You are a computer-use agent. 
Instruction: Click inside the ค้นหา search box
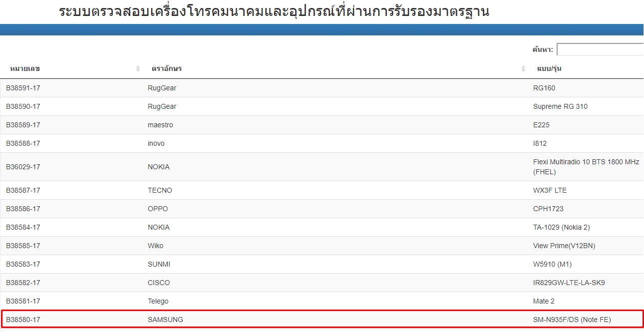click(x=600, y=49)
